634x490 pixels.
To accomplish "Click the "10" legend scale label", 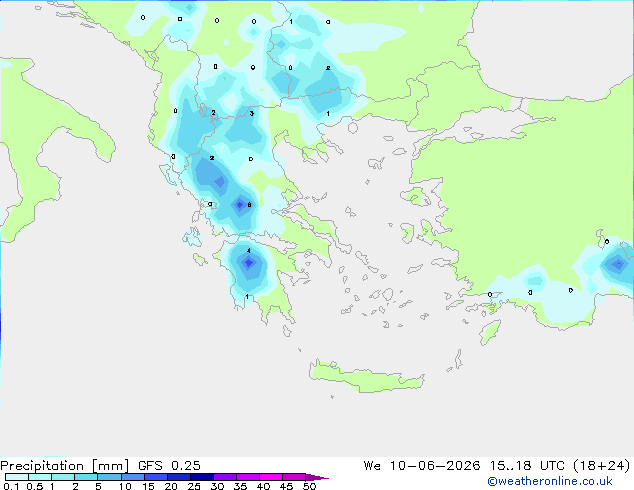I will click(125, 486).
